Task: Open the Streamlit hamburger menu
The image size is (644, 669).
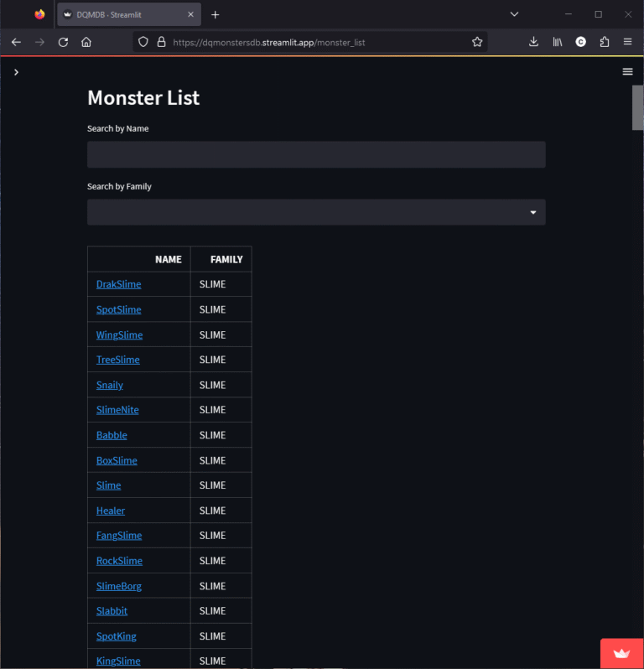Action: point(627,72)
